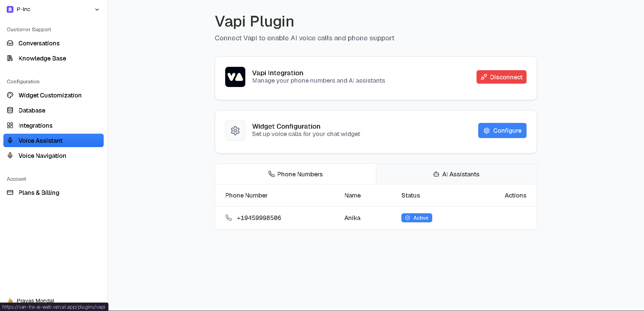
Task: Click the Plans & Billing card icon
Action: point(10,193)
